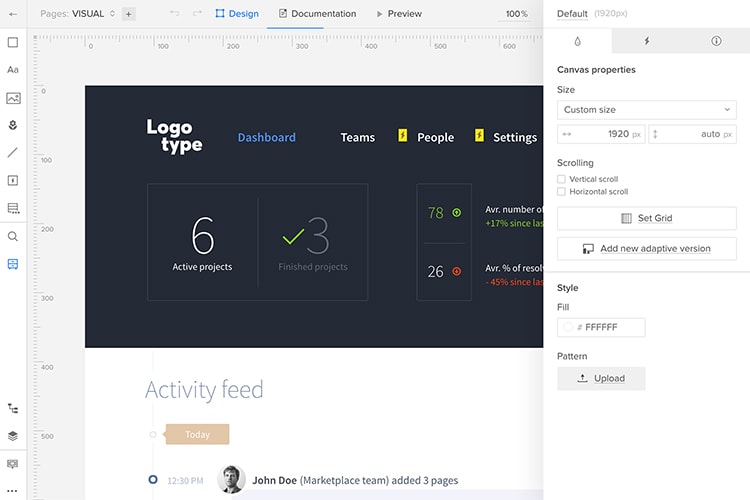The image size is (750, 500).
Task: Edit the canvas height auto field
Action: tap(693, 134)
